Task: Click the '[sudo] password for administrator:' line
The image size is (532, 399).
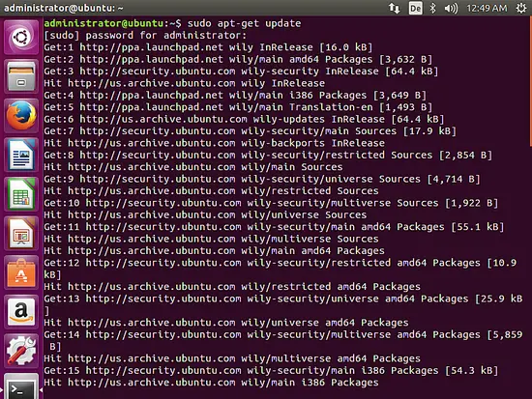Action: (x=145, y=35)
